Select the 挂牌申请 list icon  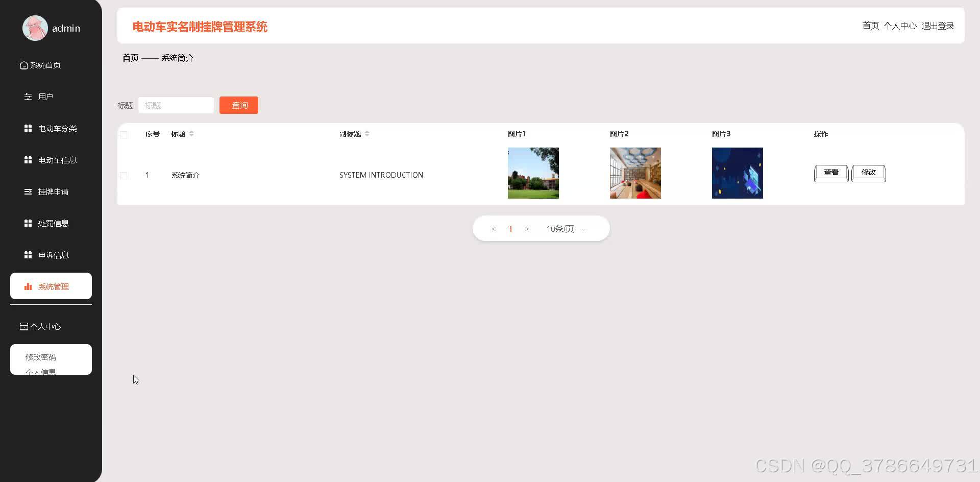tap(28, 191)
